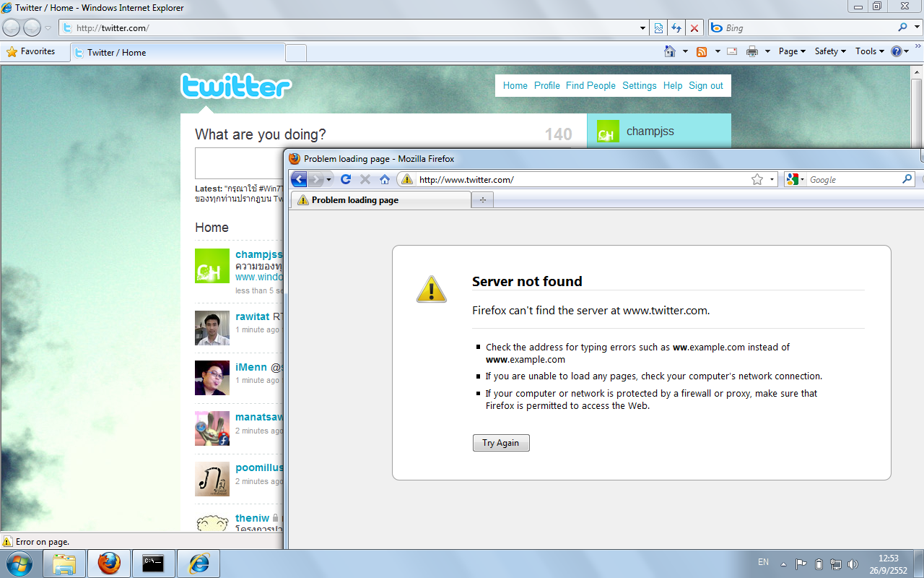
Task: Click the Home link in Twitter navigation
Action: pyautogui.click(x=515, y=85)
